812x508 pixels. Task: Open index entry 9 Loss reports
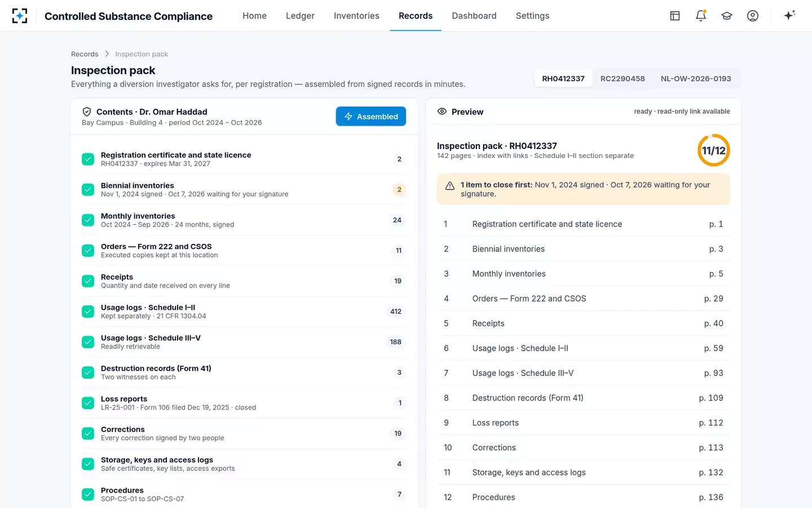[x=584, y=423]
